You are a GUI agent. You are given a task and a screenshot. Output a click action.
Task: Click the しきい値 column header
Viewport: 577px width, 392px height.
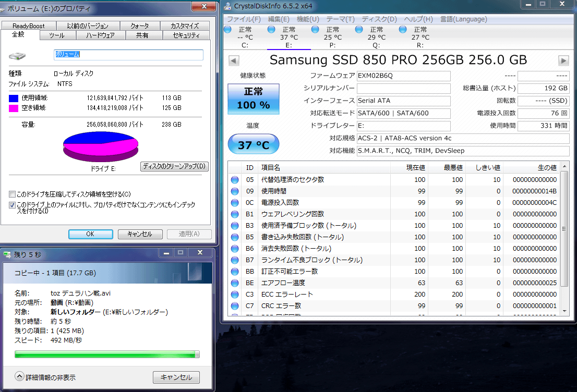(x=484, y=168)
